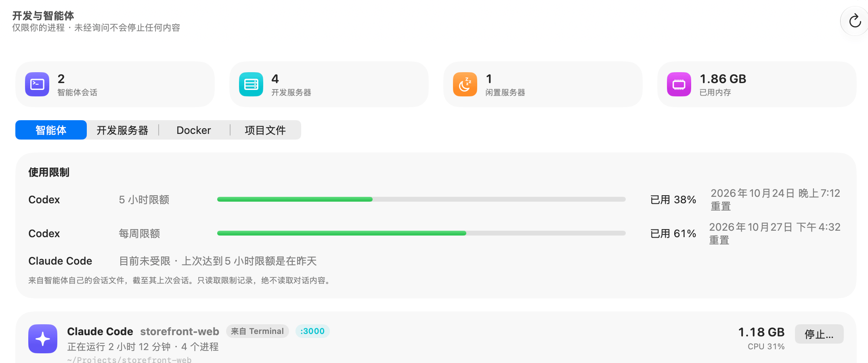
Task: Click the 已用内存 1.86 GB card
Action: click(x=757, y=84)
